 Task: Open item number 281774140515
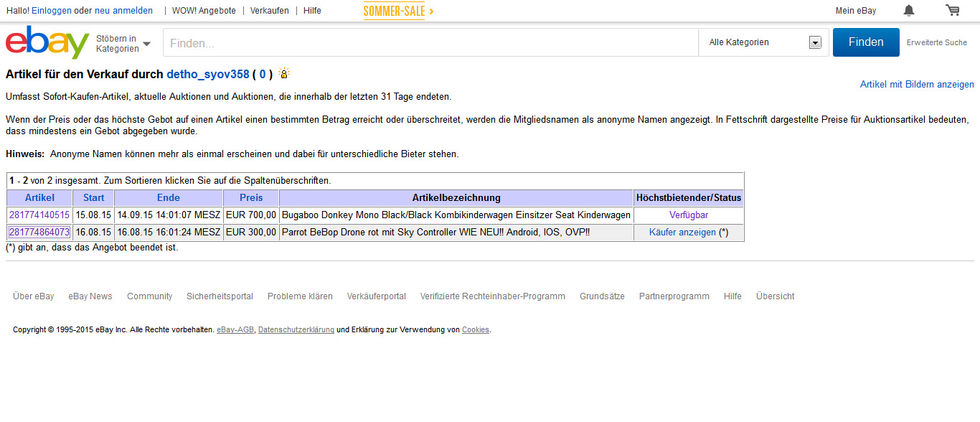[x=39, y=215]
